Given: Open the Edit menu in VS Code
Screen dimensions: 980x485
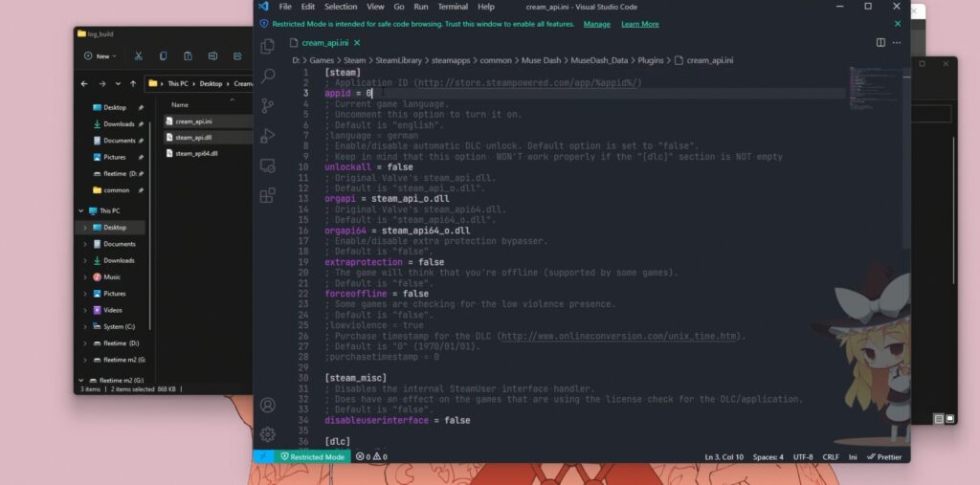Looking at the screenshot, I should (x=308, y=7).
